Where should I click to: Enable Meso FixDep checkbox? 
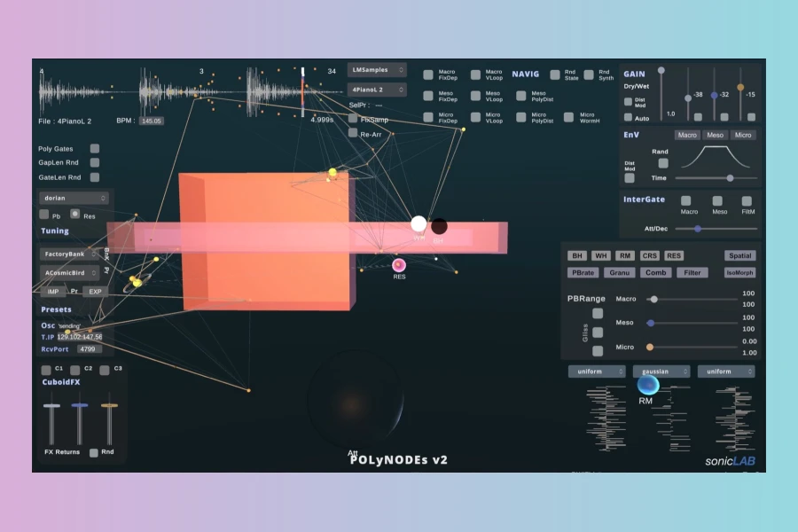pos(428,96)
